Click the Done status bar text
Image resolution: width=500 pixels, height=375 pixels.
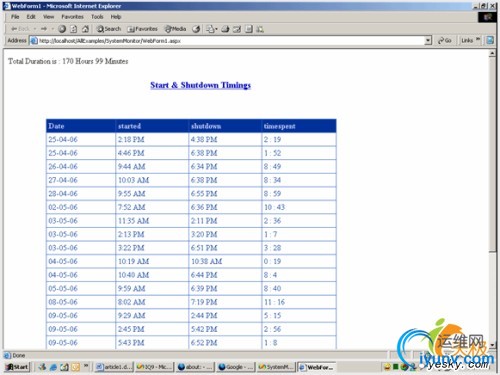[19, 355]
